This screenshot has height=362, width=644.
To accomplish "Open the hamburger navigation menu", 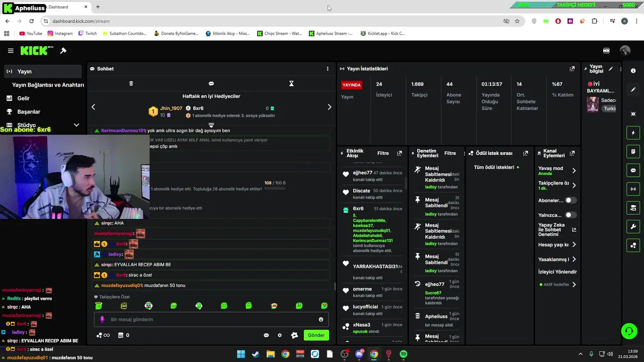I will [x=11, y=51].
